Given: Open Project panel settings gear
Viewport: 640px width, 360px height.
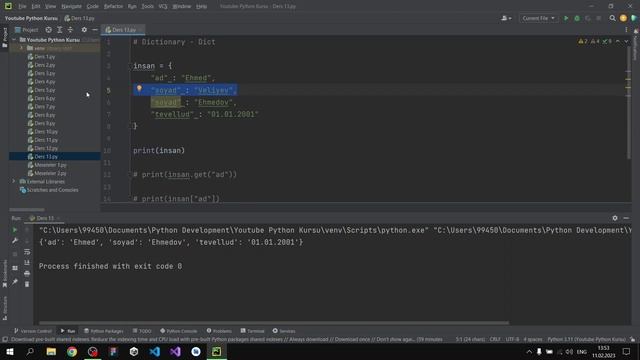Looking at the screenshot, I should tap(84, 30).
